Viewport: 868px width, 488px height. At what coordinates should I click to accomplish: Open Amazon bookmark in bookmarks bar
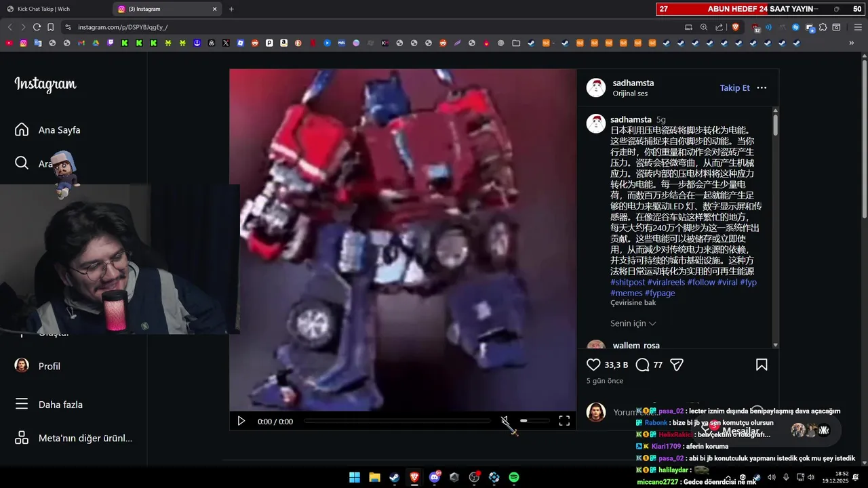(x=283, y=43)
